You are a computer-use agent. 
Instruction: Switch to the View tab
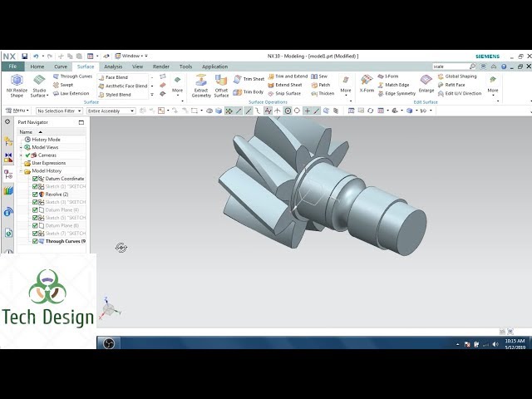click(137, 66)
